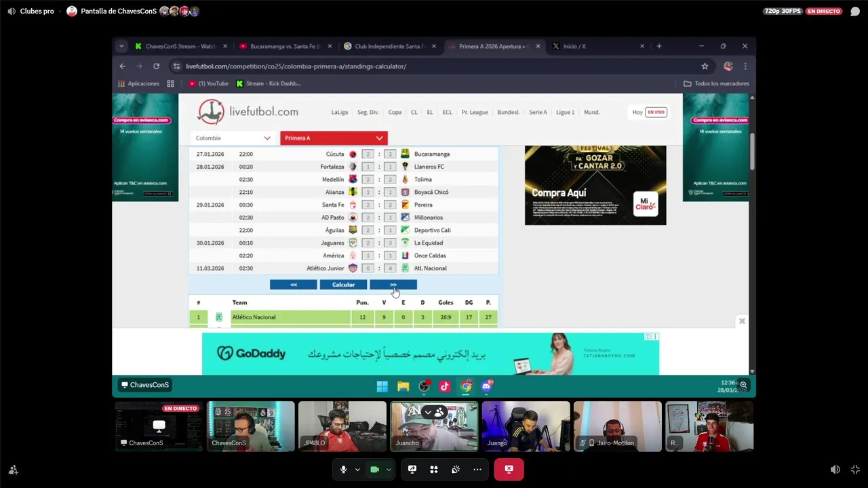Click the zoom magnifier icon on the stream
Image resolution: width=868 pixels, height=488 pixels.
click(743, 385)
